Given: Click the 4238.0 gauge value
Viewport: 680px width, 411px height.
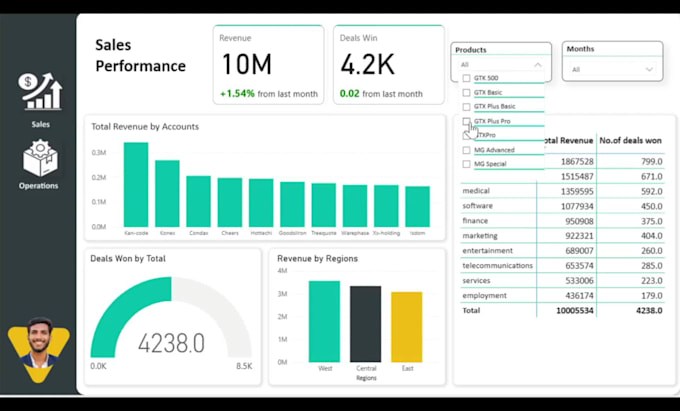Looking at the screenshot, I should coord(171,343).
